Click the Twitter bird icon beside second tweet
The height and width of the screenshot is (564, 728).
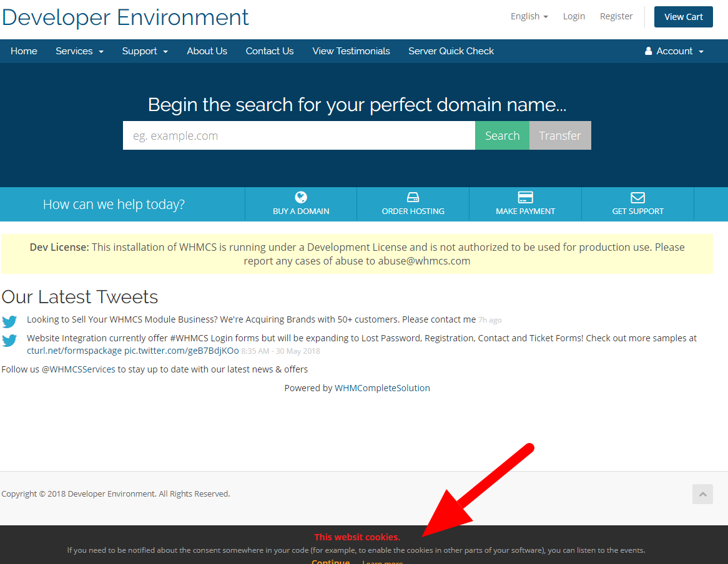[x=9, y=341]
